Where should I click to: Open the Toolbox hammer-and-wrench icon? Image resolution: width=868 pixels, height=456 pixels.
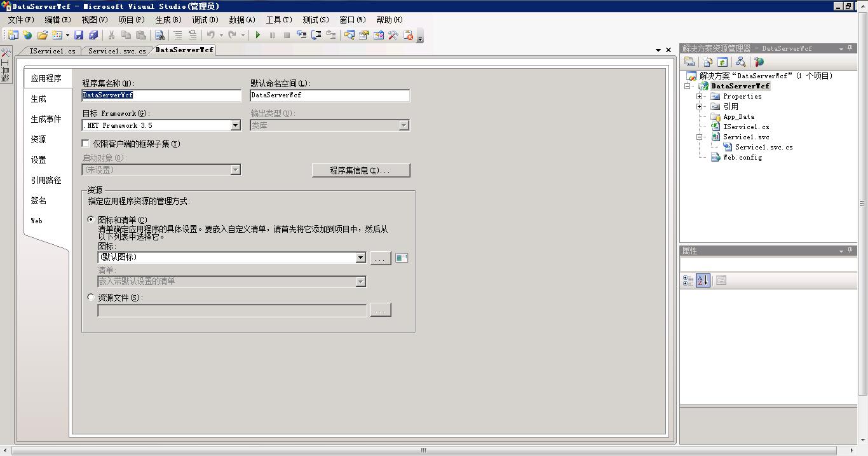coord(393,36)
